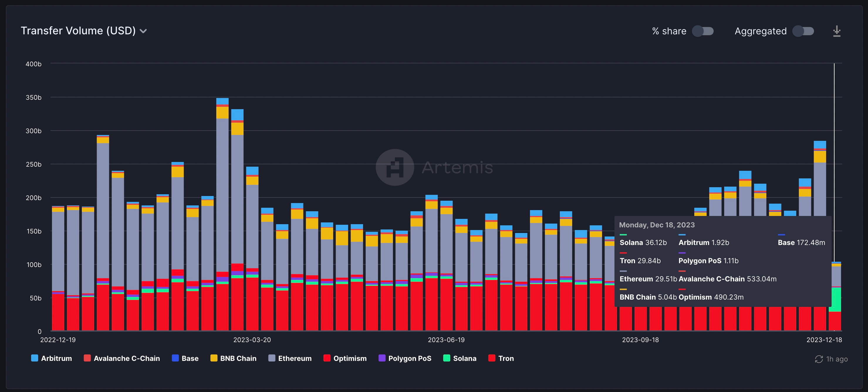Click the Avalanche C-Chain legend swatch
Viewport: 868px width, 392px height.
click(x=87, y=358)
